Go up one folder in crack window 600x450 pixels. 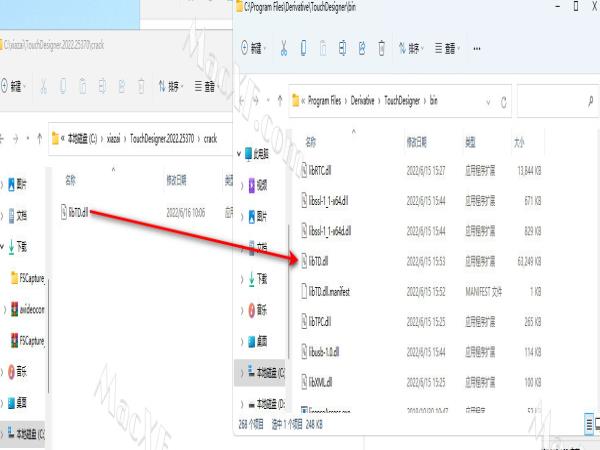(x=39, y=139)
